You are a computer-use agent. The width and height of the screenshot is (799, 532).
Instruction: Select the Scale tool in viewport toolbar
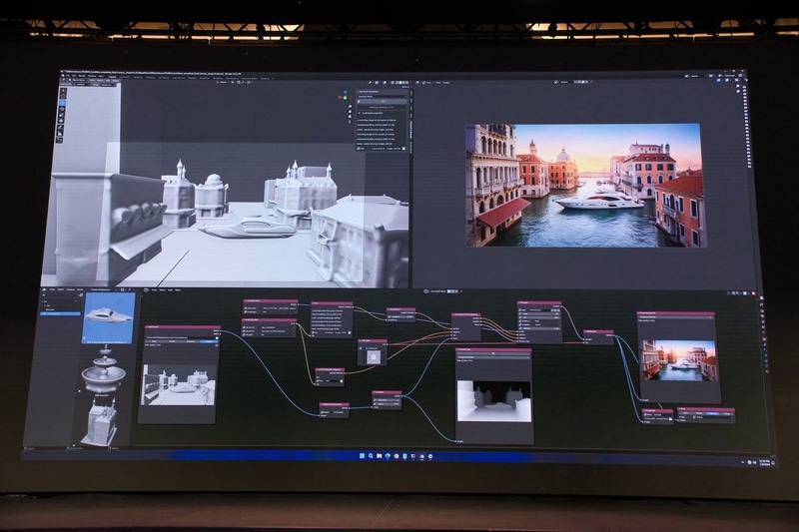point(63,116)
